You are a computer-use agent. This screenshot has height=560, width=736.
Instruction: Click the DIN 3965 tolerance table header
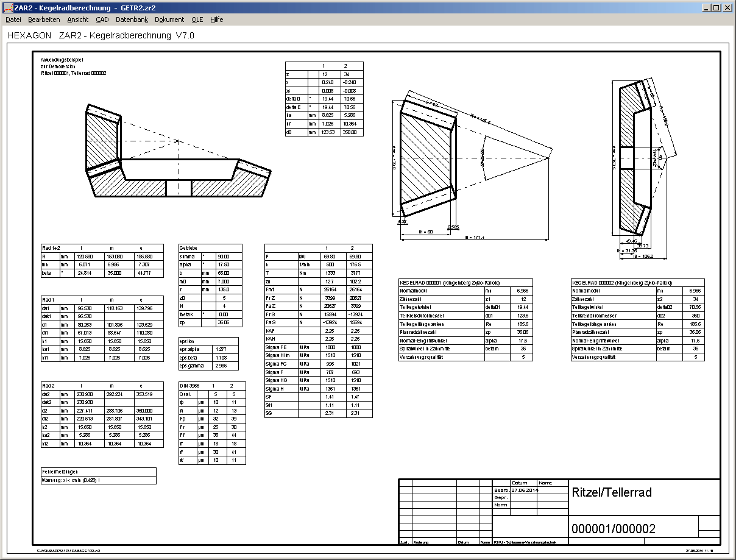pyautogui.click(x=211, y=386)
